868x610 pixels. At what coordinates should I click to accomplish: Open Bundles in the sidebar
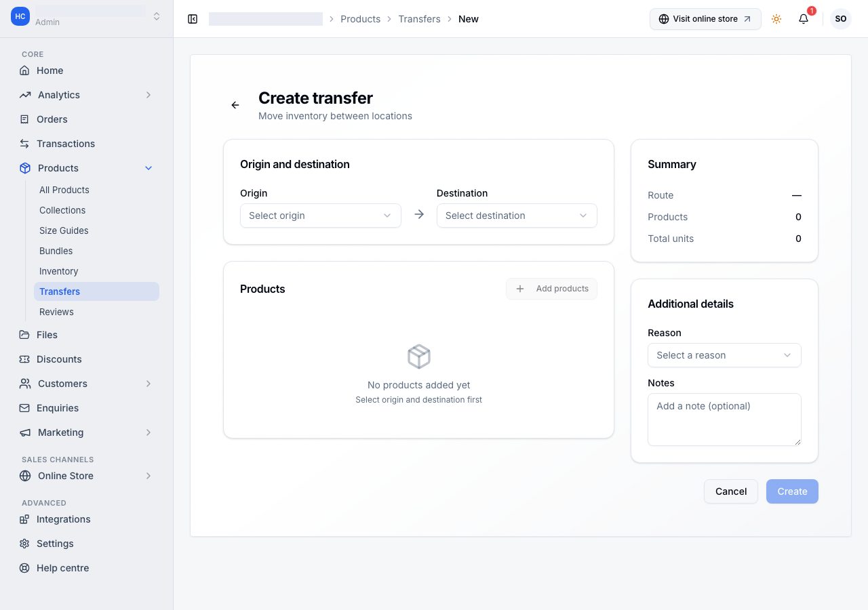pos(96,251)
